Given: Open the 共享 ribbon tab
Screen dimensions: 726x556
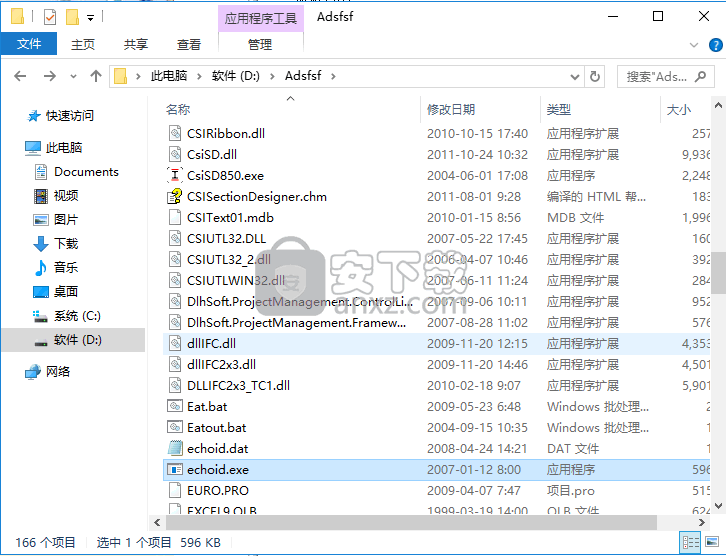Looking at the screenshot, I should coord(136,44).
